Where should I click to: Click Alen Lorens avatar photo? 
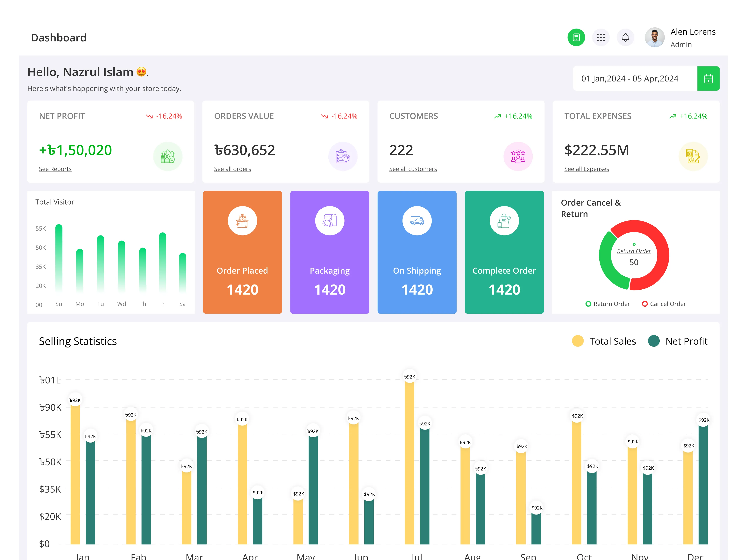pos(654,38)
